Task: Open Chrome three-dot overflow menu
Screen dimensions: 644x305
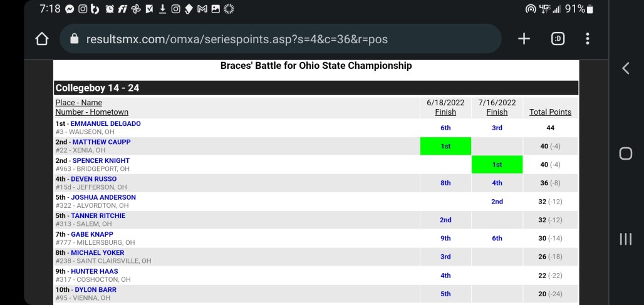Action: (588, 39)
